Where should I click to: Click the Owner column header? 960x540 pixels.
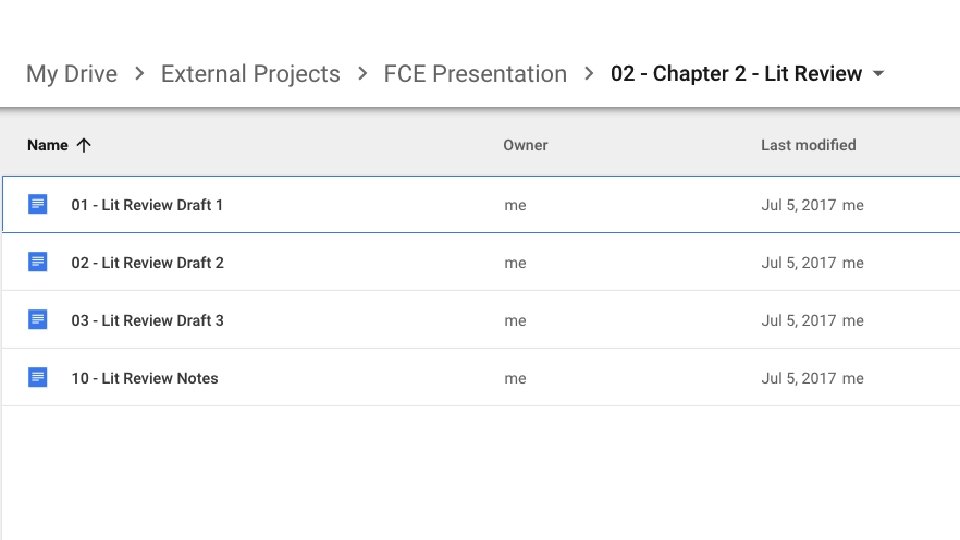525,145
